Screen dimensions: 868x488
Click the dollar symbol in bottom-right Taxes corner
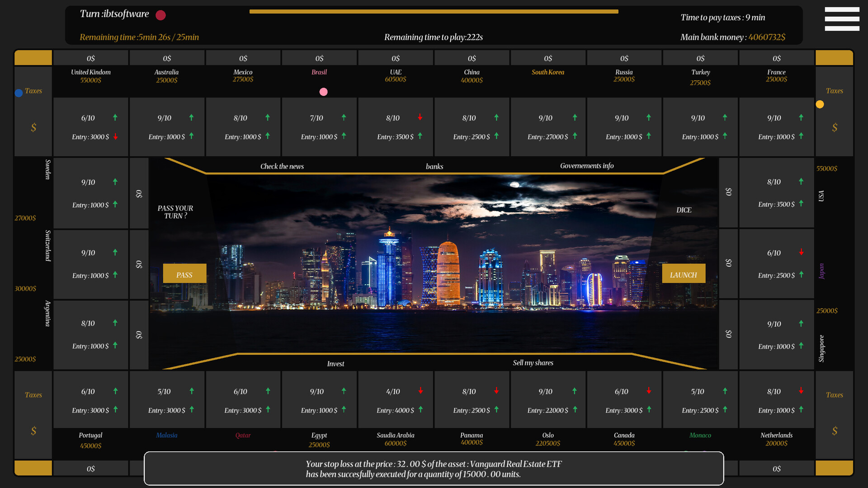(834, 432)
